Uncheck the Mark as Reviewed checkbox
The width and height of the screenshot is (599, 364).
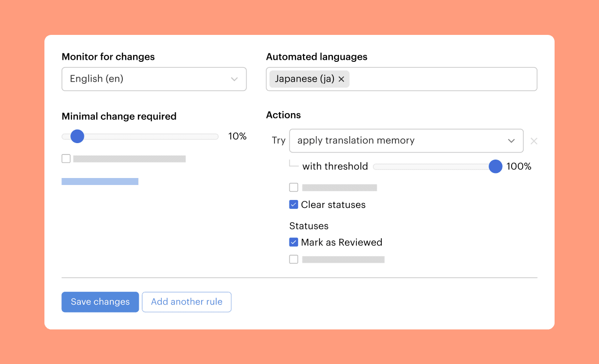tap(294, 242)
